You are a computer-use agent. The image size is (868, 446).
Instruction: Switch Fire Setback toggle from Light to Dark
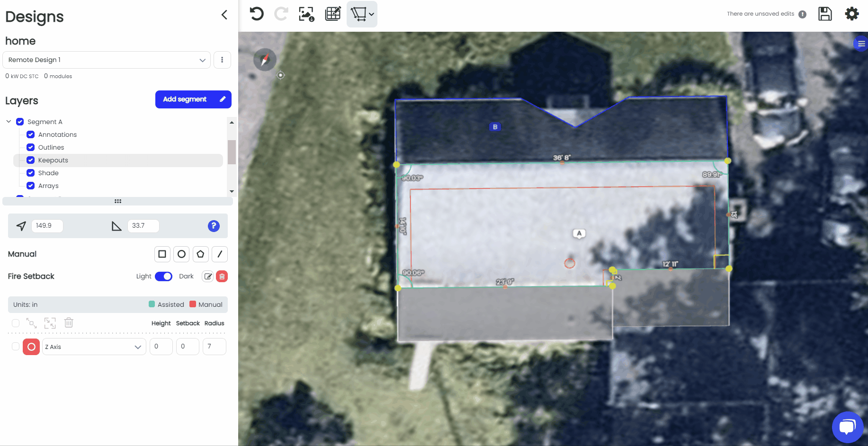pyautogui.click(x=163, y=276)
